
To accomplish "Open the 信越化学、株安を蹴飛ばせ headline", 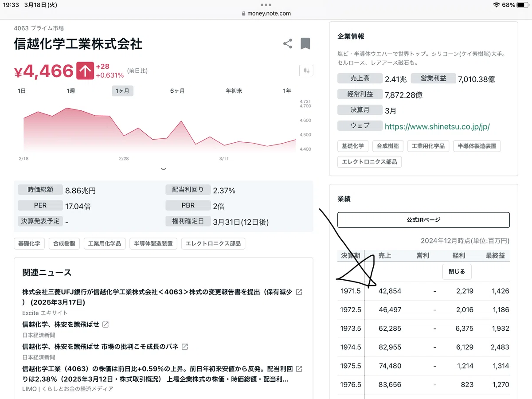I will 61,324.
